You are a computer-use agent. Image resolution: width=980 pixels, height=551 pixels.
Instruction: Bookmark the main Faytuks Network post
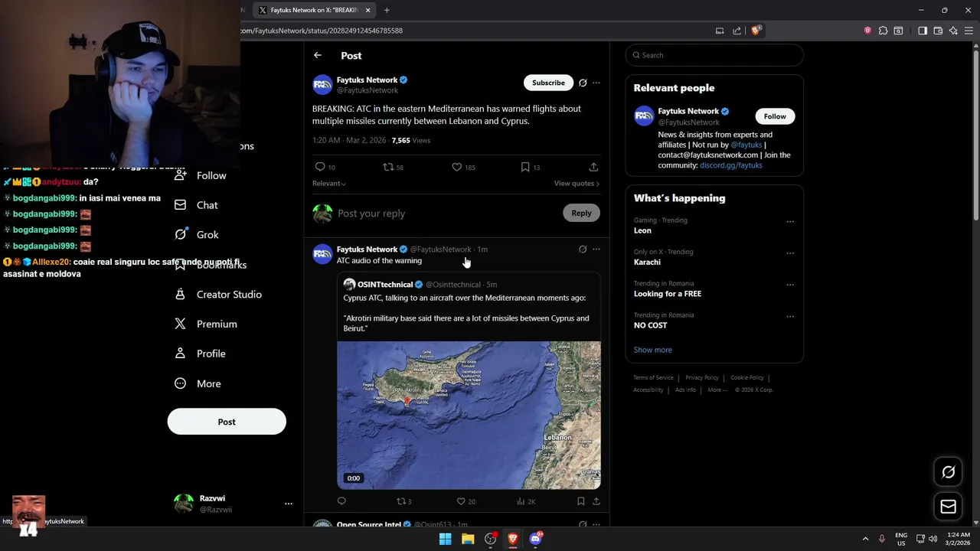coord(525,167)
